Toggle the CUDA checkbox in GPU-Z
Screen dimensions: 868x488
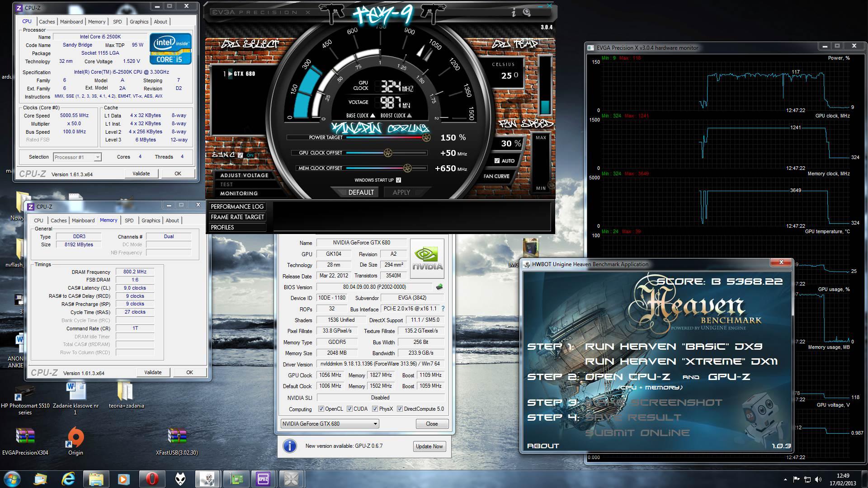pyautogui.click(x=349, y=409)
